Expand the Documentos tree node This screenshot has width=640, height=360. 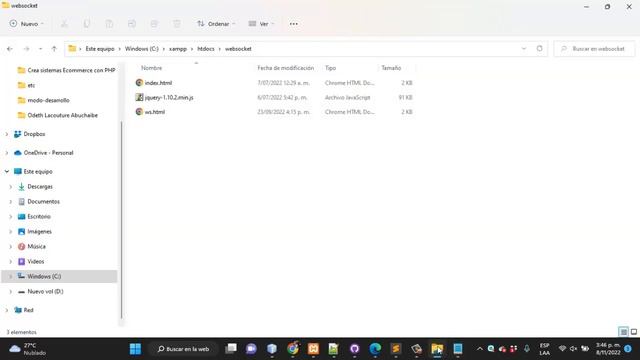click(x=11, y=202)
